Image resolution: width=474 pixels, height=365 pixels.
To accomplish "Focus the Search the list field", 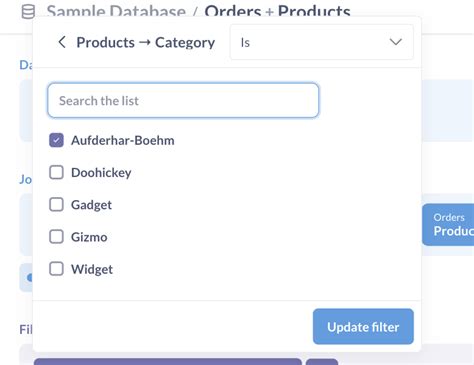I will tap(183, 101).
